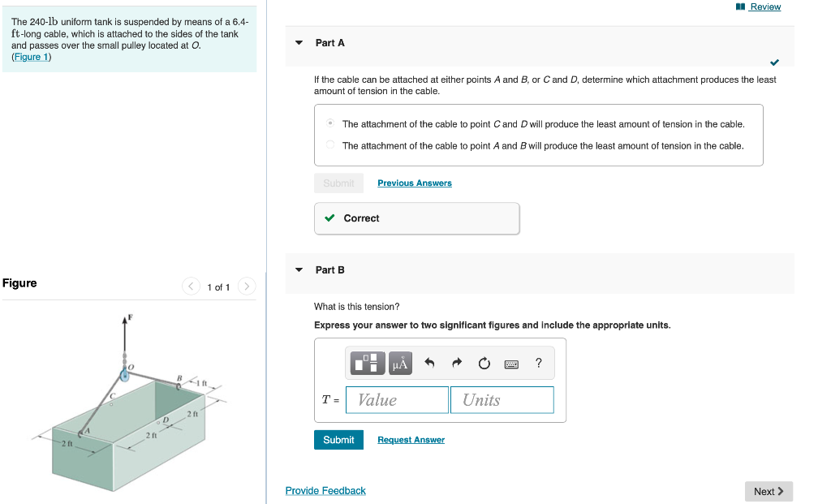The width and height of the screenshot is (831, 504).
Task: Click inside the Value input field
Action: [x=396, y=399]
